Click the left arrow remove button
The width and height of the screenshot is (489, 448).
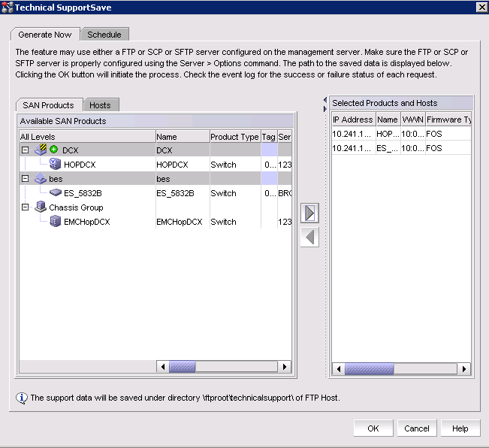point(310,238)
